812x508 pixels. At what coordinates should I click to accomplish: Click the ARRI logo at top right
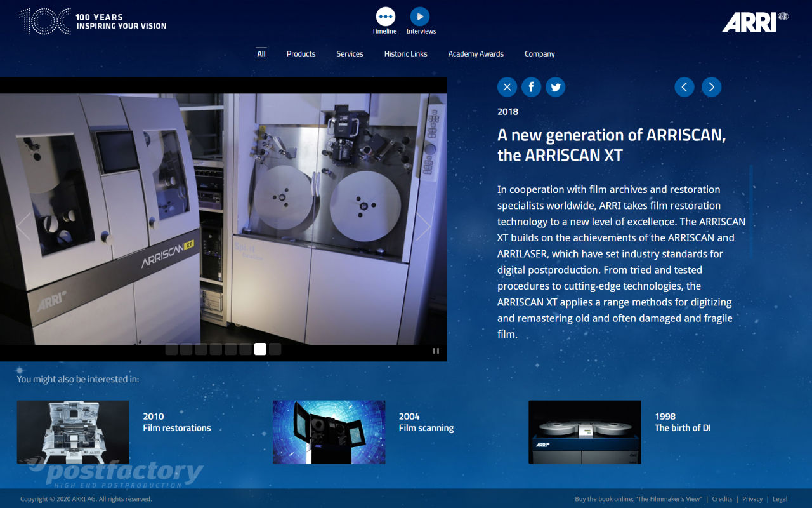[x=755, y=22]
